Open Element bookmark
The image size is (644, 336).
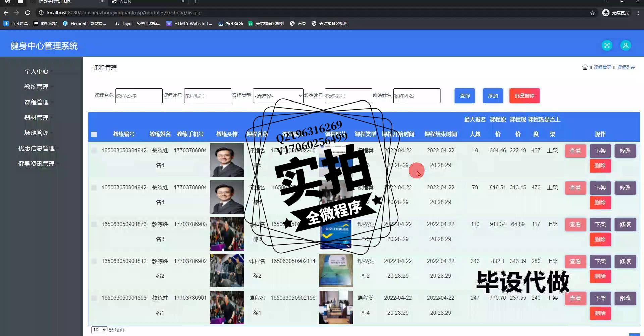(85, 23)
